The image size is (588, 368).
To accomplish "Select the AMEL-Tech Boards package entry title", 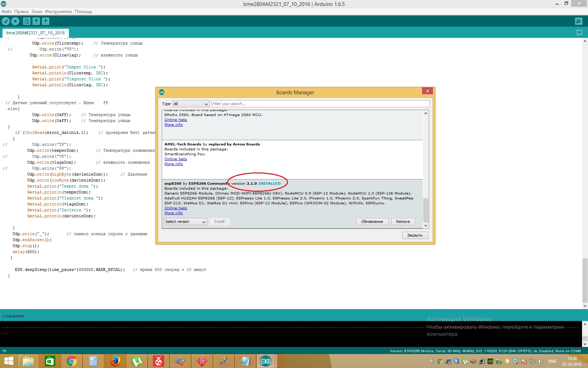I will [212, 144].
